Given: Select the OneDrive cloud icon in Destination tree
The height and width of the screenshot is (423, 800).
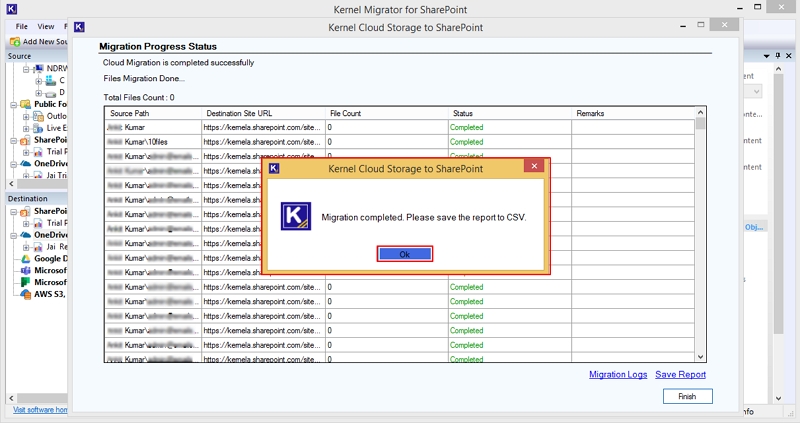Looking at the screenshot, I should click(x=26, y=235).
